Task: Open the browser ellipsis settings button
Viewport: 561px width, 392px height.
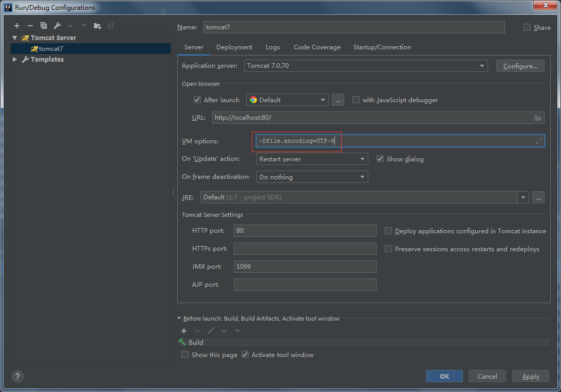Action: click(338, 100)
